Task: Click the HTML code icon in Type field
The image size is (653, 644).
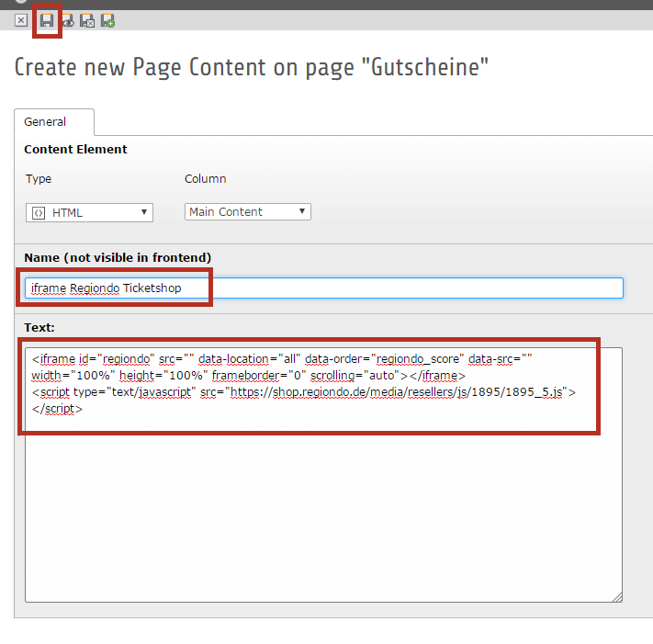Action: [39, 213]
